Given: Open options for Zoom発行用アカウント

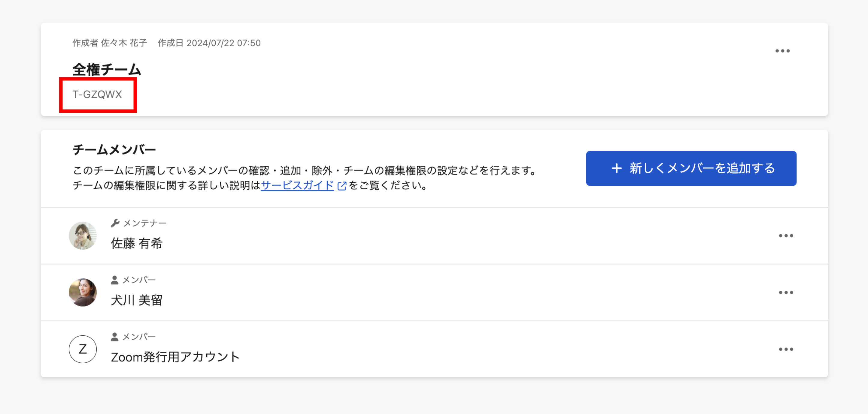Looking at the screenshot, I should (785, 349).
